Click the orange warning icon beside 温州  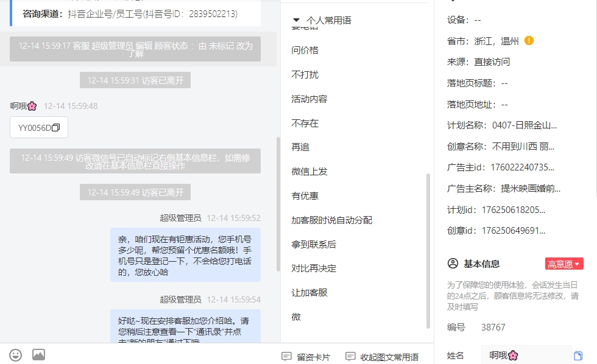(x=529, y=40)
